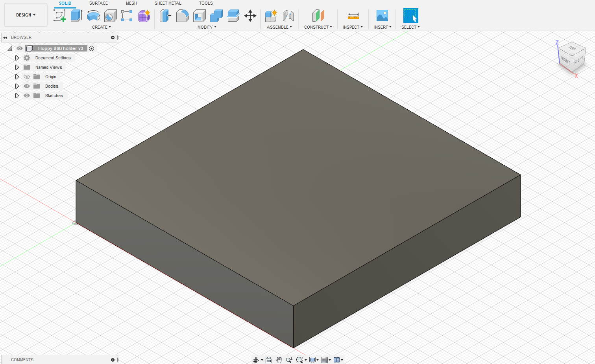The image size is (595, 364).
Task: Expand the Origin folder
Action: [x=17, y=77]
